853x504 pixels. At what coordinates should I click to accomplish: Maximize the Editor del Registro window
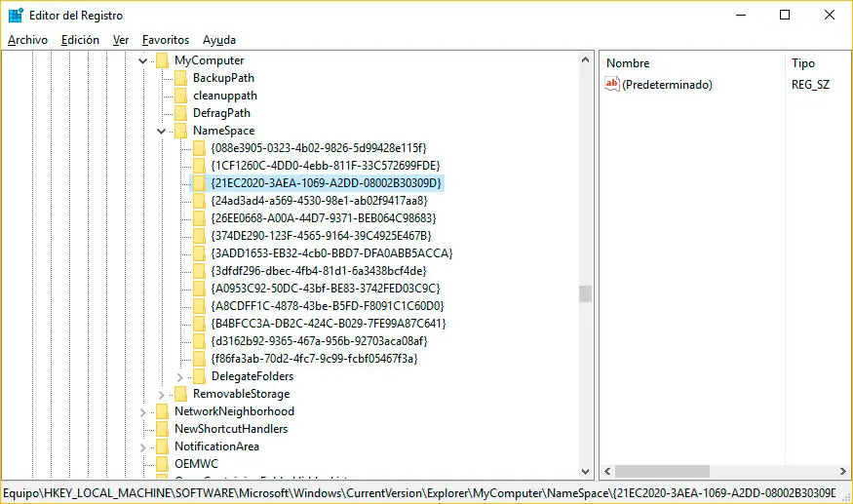tap(785, 15)
